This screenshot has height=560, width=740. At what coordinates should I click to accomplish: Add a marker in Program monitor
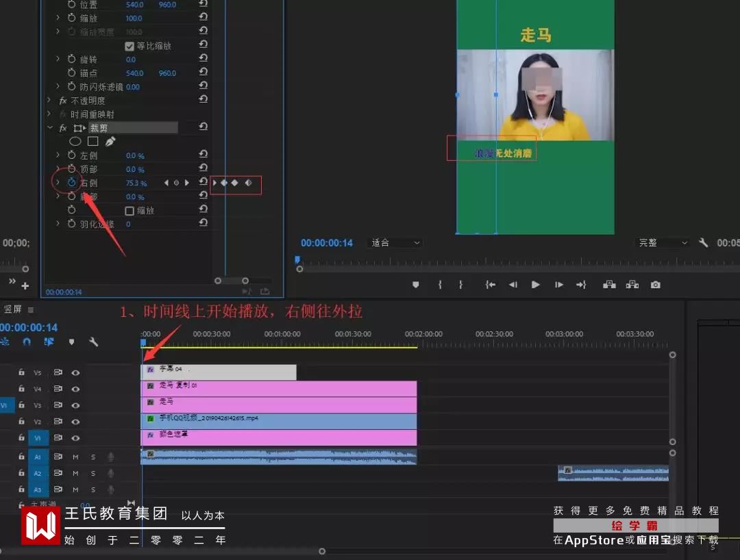[x=416, y=285]
